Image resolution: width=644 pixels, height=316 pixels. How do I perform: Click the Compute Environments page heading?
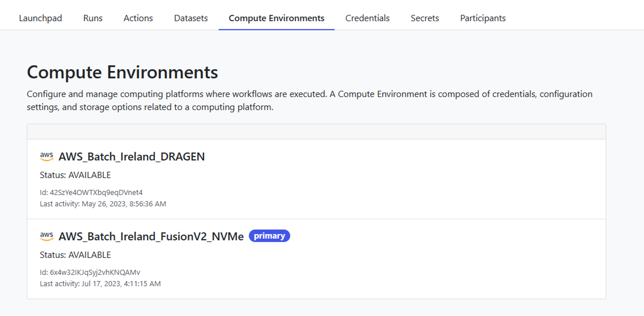click(122, 72)
